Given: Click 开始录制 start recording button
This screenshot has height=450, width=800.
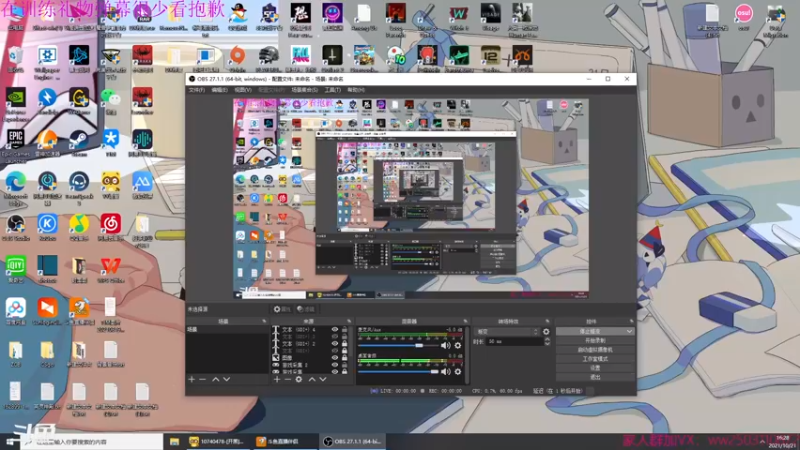Looking at the screenshot, I should pos(595,340).
